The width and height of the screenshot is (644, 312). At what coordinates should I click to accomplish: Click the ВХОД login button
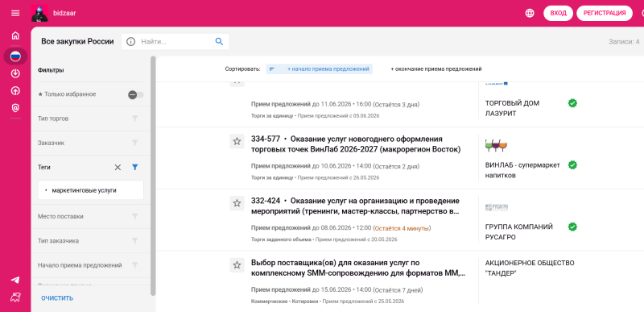click(558, 13)
